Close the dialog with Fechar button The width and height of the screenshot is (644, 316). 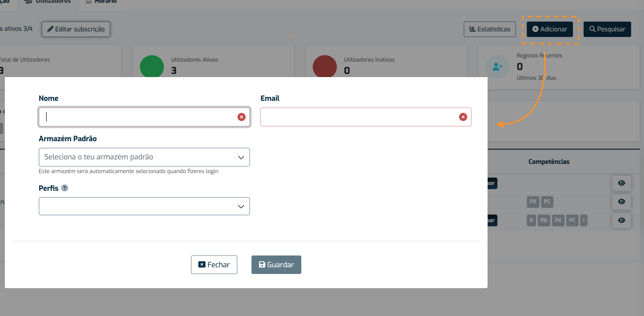[x=214, y=265]
